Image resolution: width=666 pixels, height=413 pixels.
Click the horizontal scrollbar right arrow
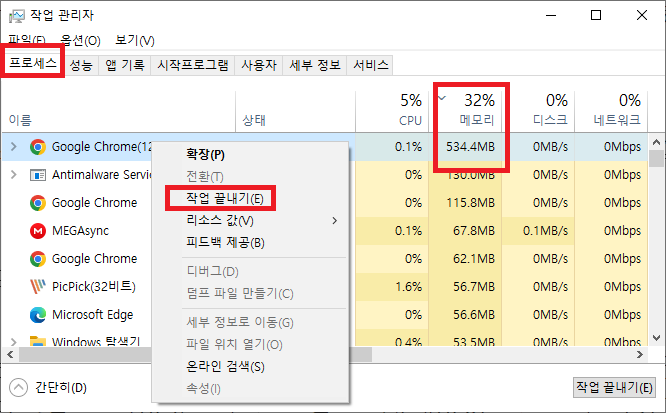[640, 354]
